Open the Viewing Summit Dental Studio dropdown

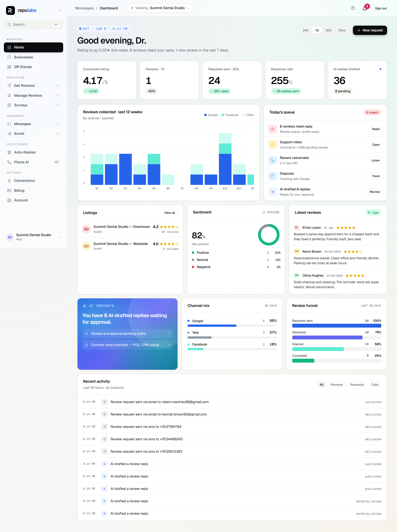tap(160, 8)
